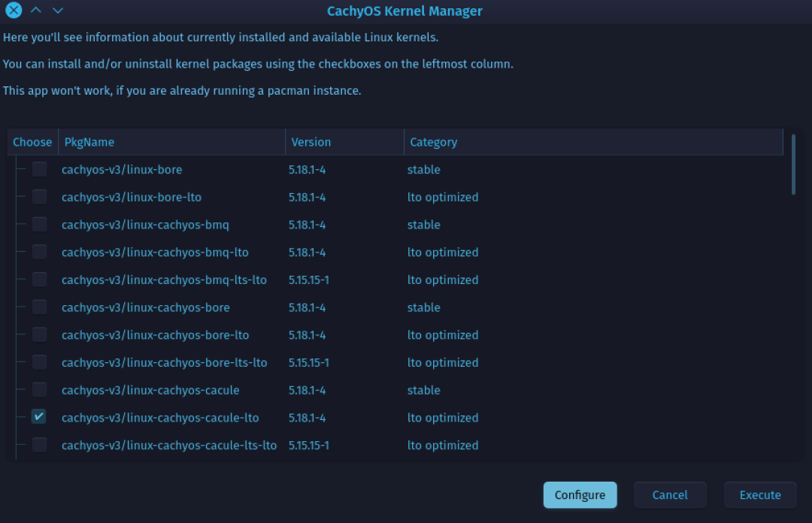Click version 5.15.15-1 of linux-cachyos-bore-lts-lto
This screenshot has height=523, width=812.
point(309,362)
